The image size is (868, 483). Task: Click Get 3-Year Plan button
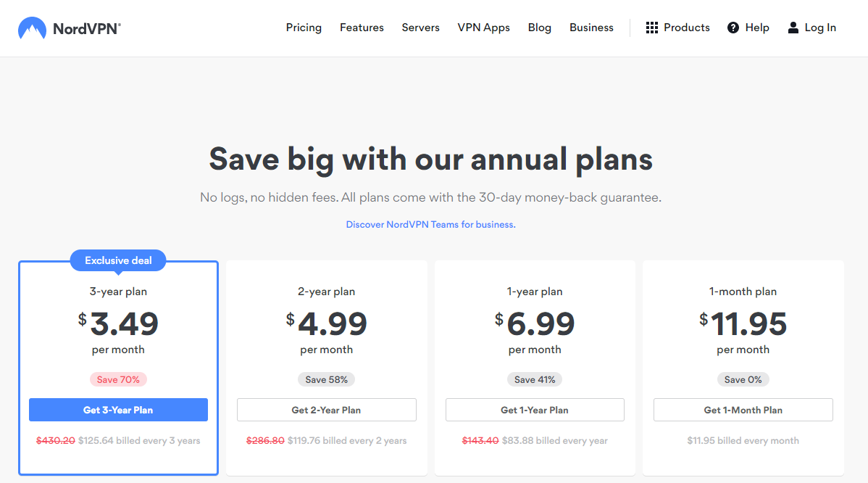119,410
